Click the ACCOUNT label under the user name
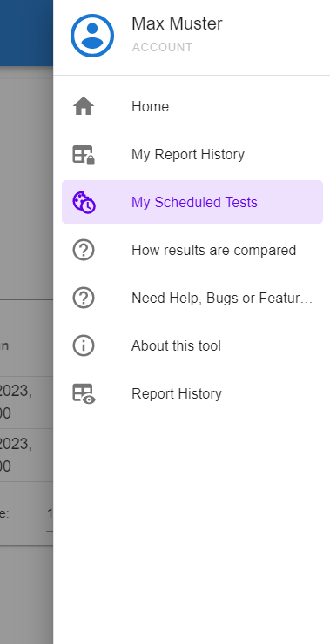The height and width of the screenshot is (644, 330). pyautogui.click(x=162, y=47)
